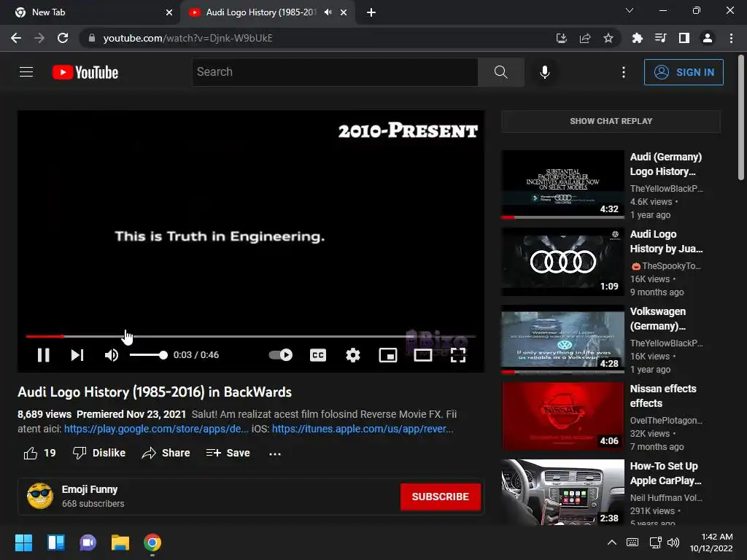Viewport: 747px width, 560px height.
Task: Seek along the video progress bar
Action: click(x=251, y=336)
